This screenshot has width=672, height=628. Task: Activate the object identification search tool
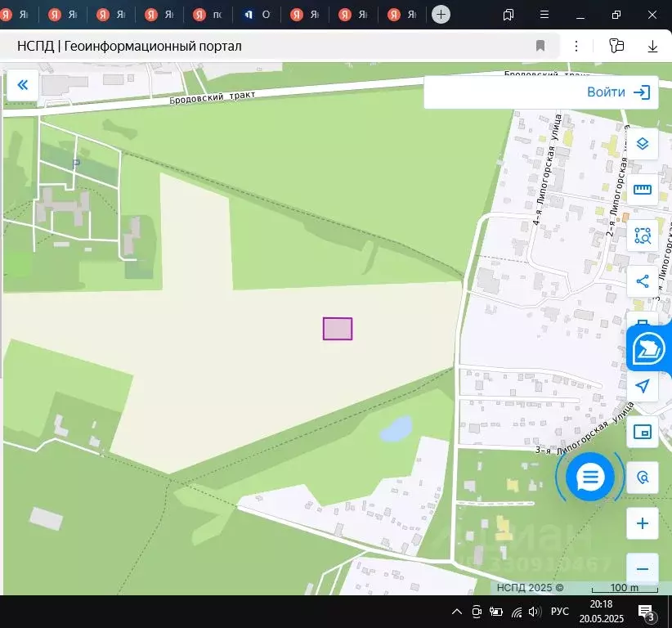(x=642, y=235)
